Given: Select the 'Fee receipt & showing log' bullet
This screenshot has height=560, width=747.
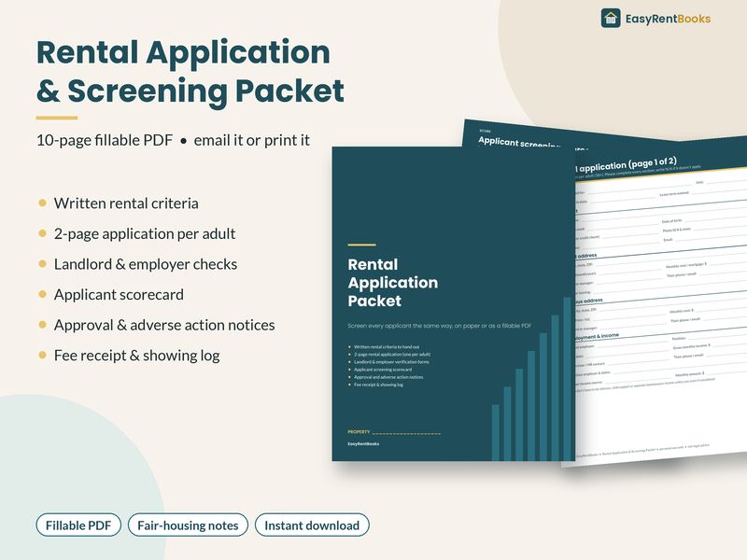Looking at the screenshot, I should pyautogui.click(x=136, y=356).
